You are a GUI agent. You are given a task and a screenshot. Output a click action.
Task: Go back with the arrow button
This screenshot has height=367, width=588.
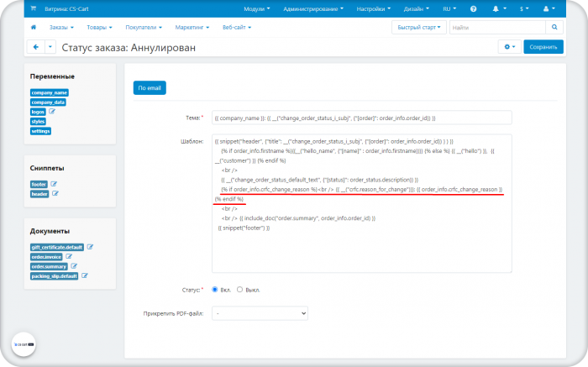[36, 47]
